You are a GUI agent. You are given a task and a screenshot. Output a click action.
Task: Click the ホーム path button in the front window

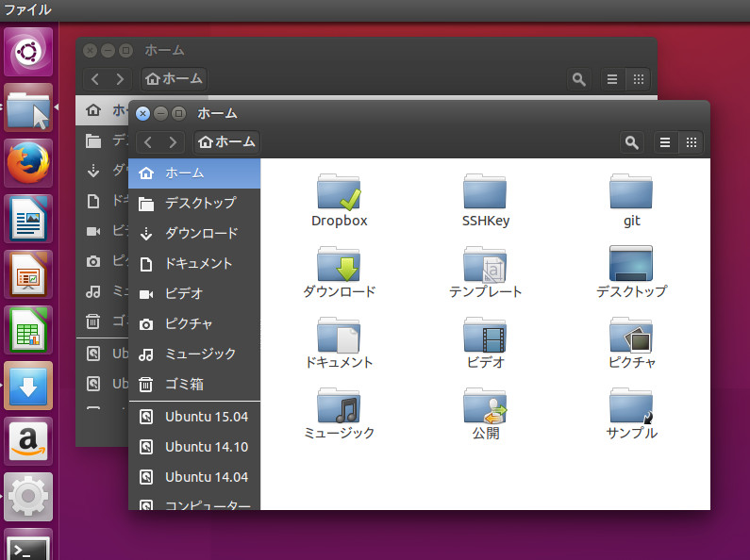(x=226, y=142)
